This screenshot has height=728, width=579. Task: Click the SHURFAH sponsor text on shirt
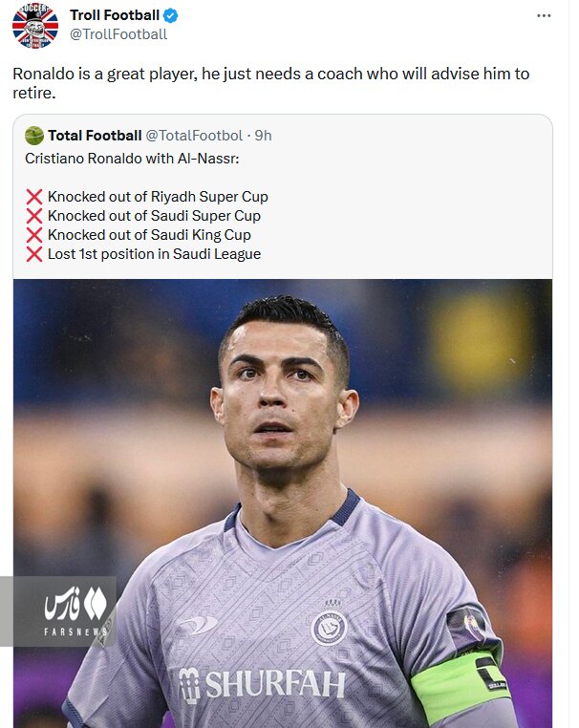tap(263, 683)
